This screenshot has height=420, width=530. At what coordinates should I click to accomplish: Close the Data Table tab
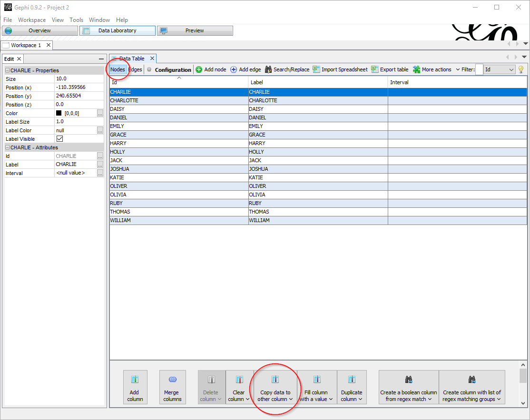(x=152, y=59)
